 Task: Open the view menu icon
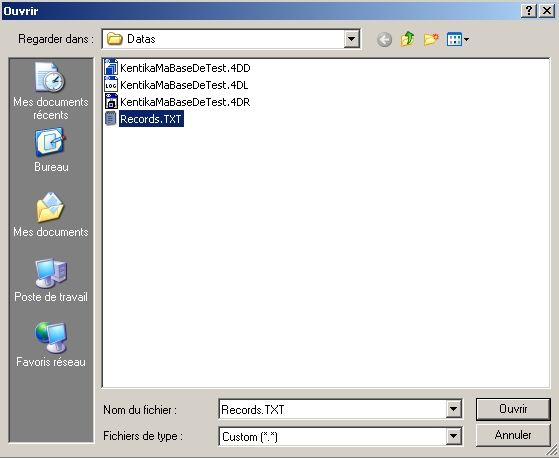pos(458,39)
